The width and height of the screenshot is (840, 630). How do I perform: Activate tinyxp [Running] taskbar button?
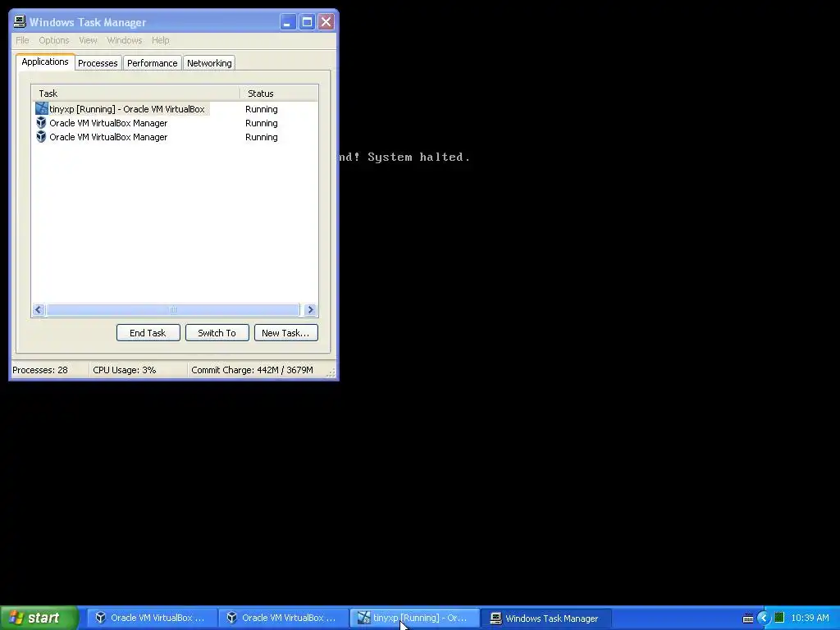(414, 618)
